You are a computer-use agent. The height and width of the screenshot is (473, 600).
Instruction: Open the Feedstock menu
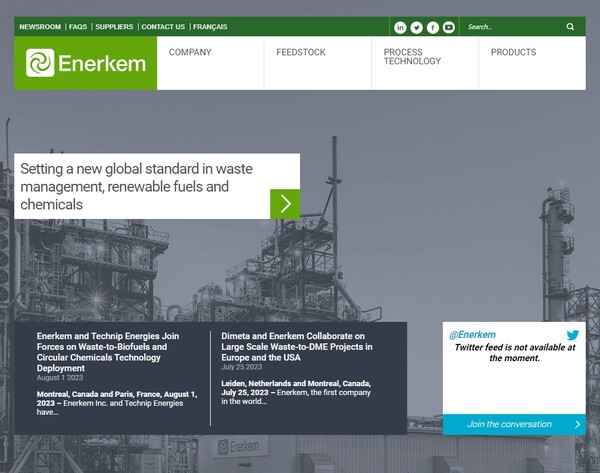pos(301,53)
